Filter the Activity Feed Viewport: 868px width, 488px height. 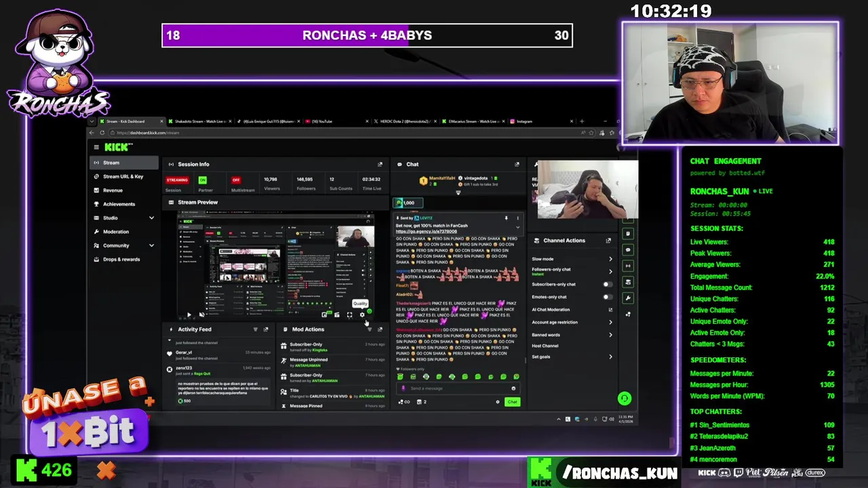(256, 329)
